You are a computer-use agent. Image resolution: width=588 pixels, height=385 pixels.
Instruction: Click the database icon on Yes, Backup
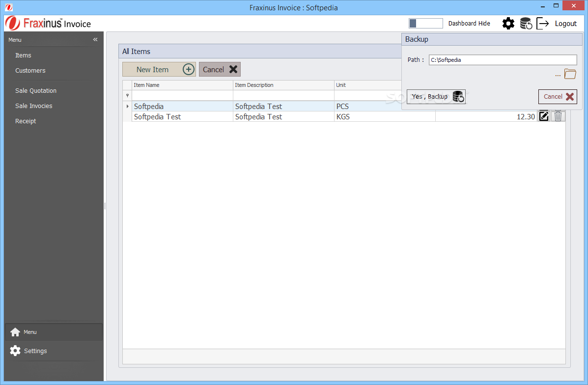click(458, 97)
